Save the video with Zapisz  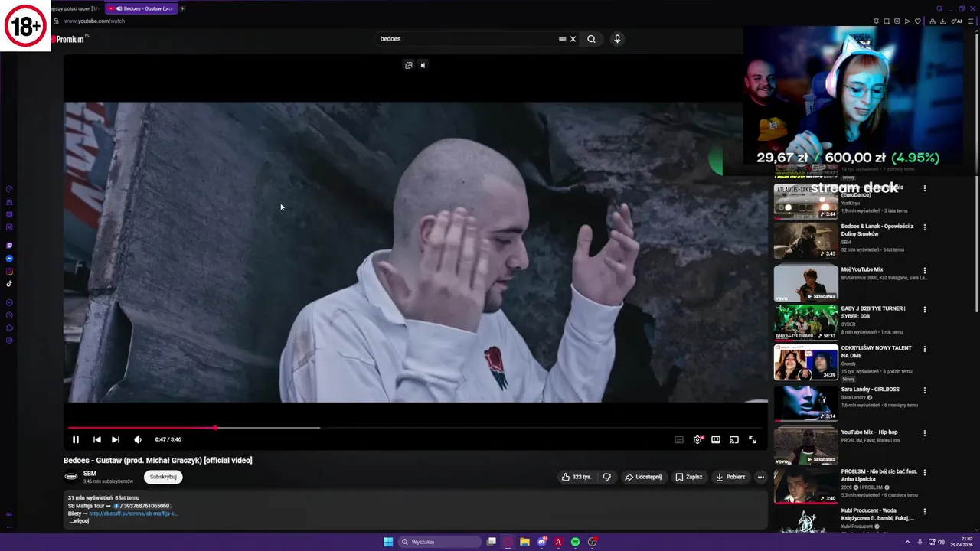pyautogui.click(x=688, y=477)
